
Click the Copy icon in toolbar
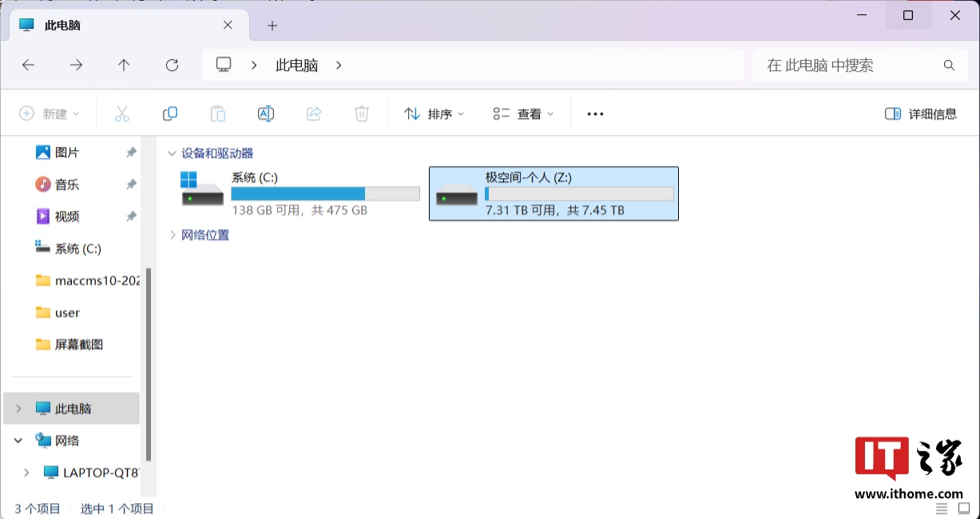point(170,114)
